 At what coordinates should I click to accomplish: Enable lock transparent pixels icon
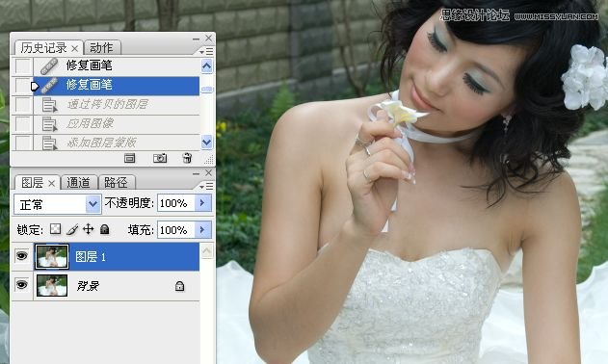(x=56, y=229)
